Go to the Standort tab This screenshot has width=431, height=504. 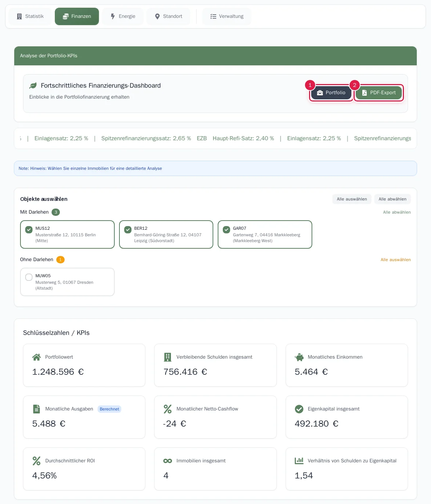coord(168,16)
